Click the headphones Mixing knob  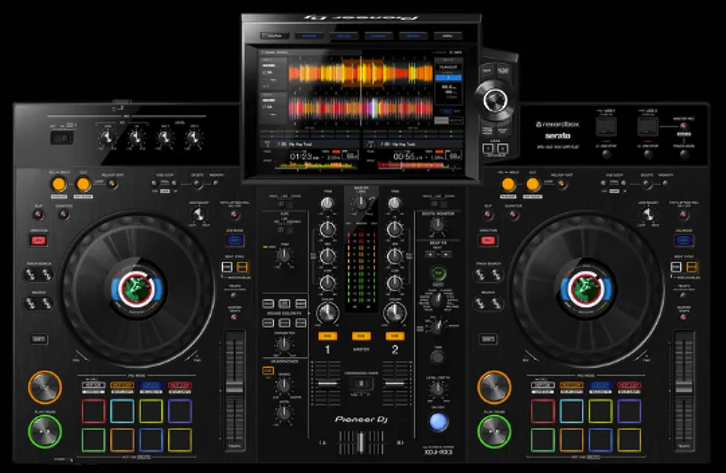(284, 385)
